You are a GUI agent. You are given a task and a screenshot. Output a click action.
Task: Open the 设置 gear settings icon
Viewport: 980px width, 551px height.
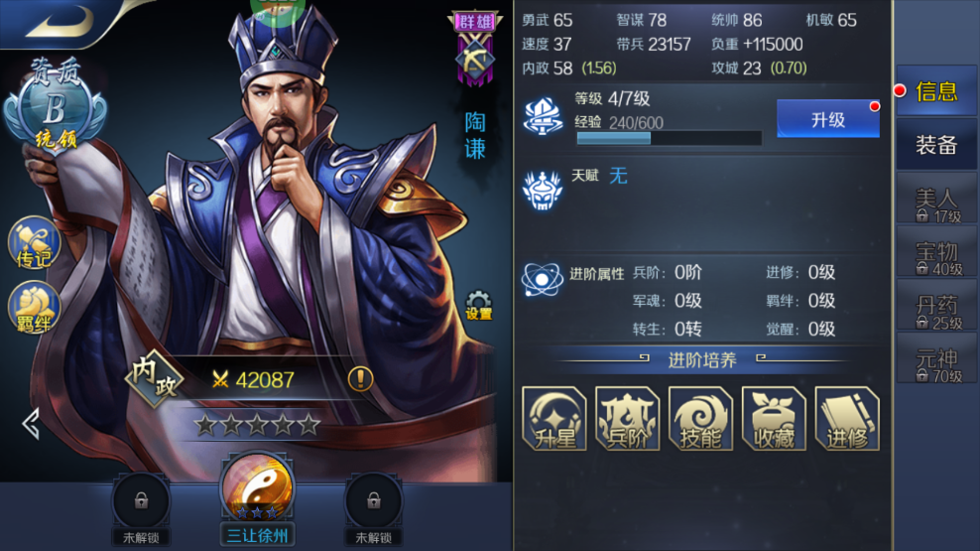479,305
